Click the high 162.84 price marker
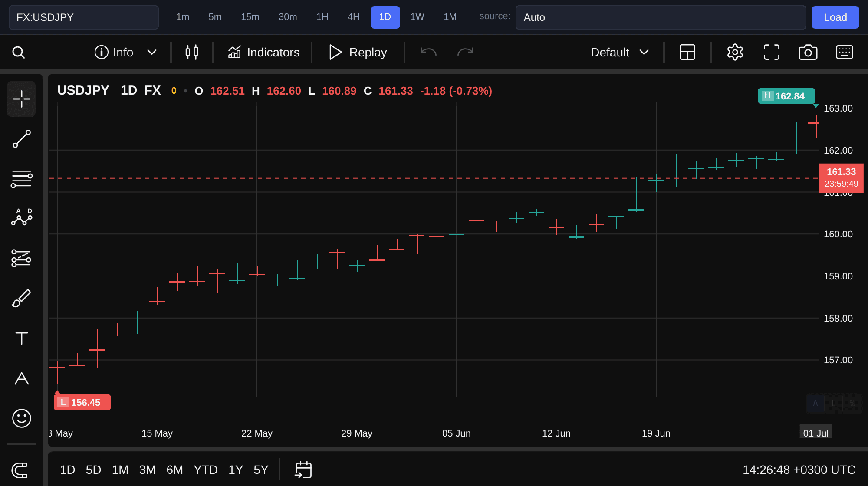The height and width of the screenshot is (486, 868). (786, 96)
